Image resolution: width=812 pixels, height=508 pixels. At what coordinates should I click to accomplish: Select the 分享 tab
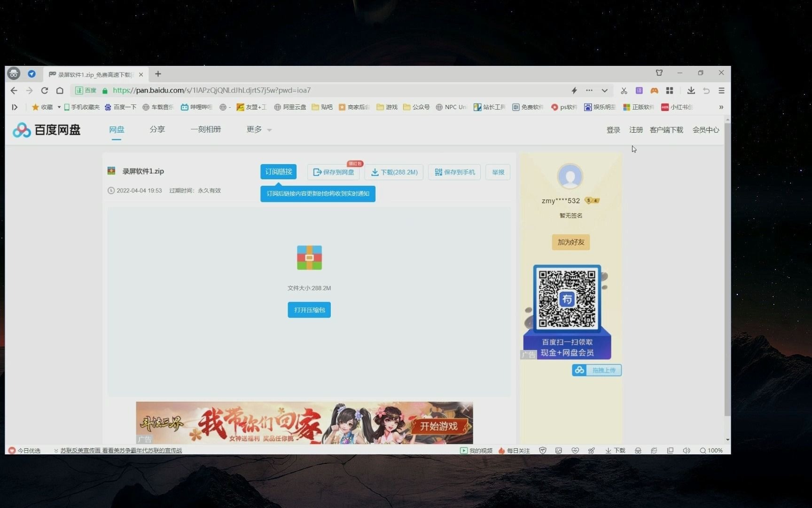157,129
